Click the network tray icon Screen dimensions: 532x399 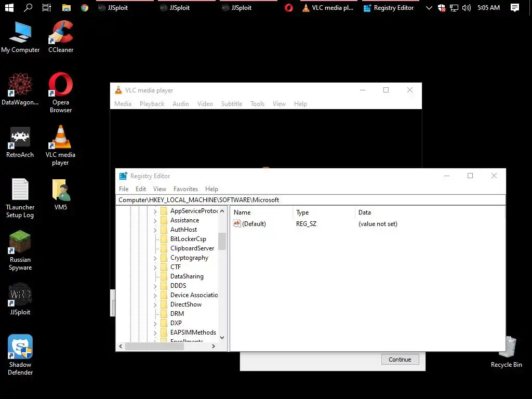(x=454, y=8)
